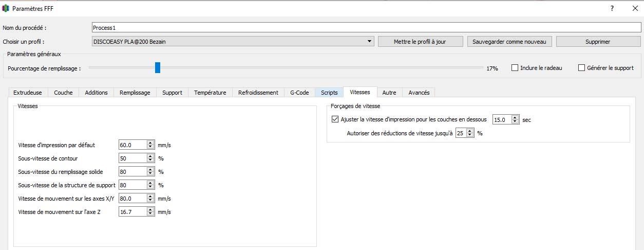Open the Choisir un profil dropdown

(233, 42)
